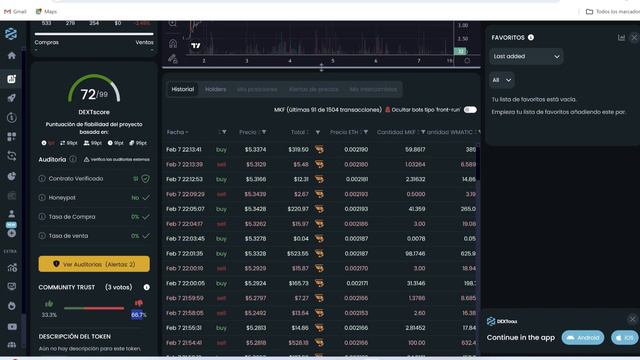Viewport: 640px width, 360px height.
Task: Click the Compras/Ventas ratio bar
Action: pyautogui.click(x=94, y=34)
